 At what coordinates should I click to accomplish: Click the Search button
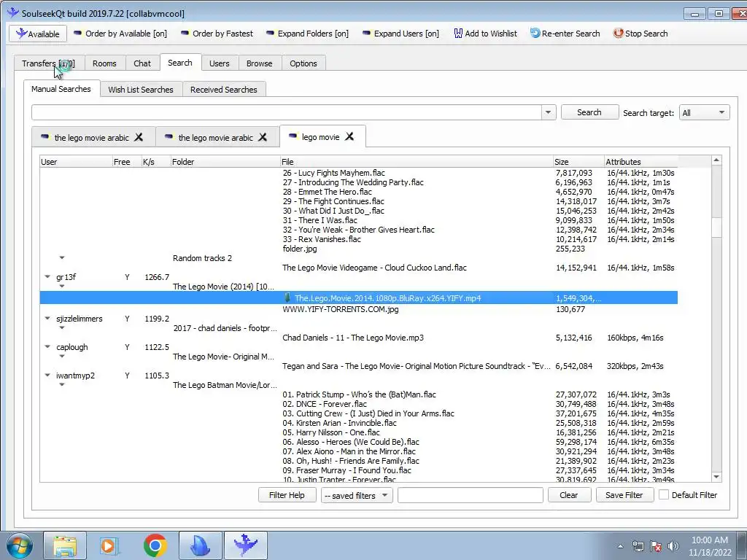(x=589, y=112)
